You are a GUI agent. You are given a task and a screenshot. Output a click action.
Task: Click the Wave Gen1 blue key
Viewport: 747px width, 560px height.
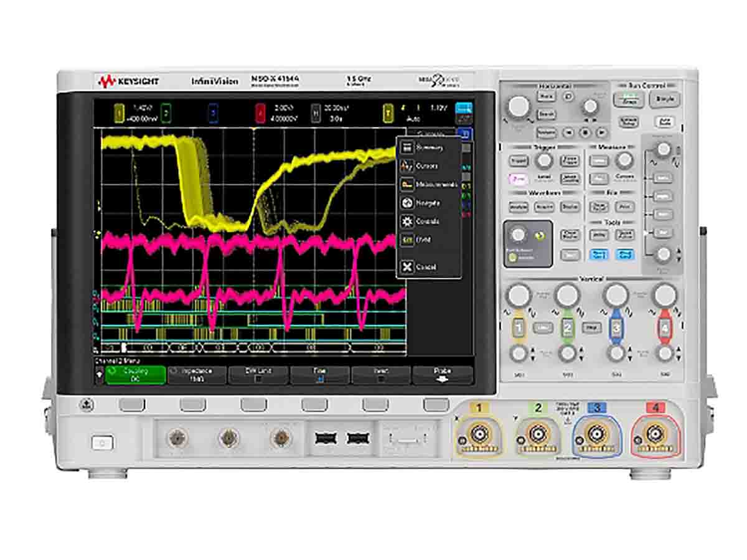pyautogui.click(x=599, y=254)
